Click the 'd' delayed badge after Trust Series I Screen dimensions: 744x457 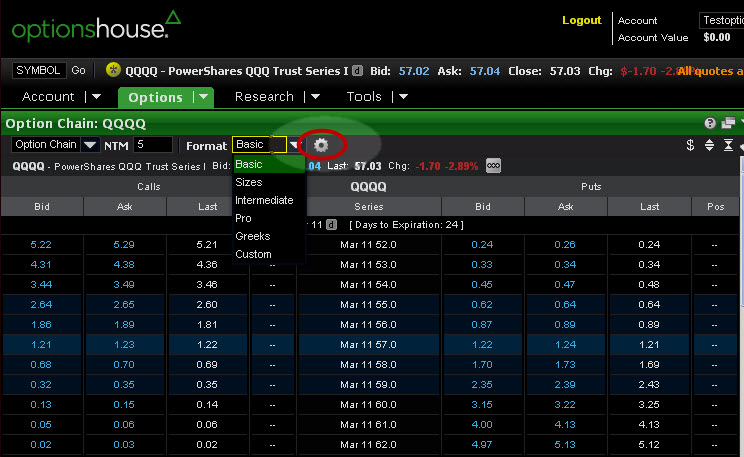click(358, 71)
